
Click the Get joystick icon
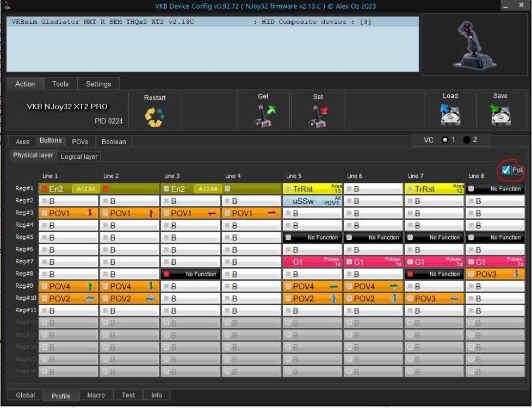(264, 116)
